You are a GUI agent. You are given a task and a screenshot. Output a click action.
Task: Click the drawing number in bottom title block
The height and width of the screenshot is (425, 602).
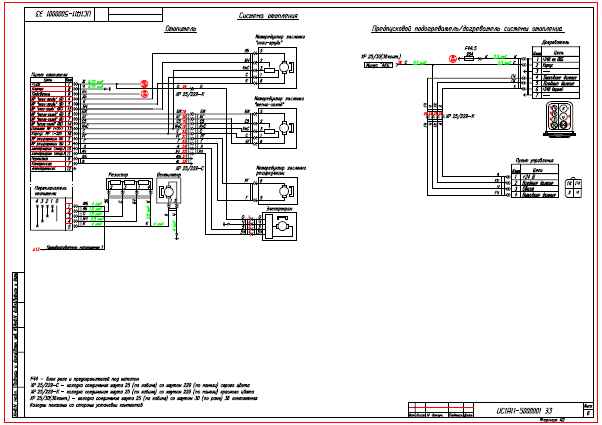(524, 411)
